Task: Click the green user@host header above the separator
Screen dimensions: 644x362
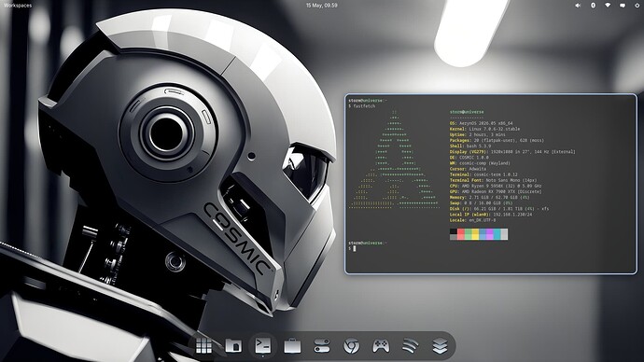Action: (x=467, y=112)
